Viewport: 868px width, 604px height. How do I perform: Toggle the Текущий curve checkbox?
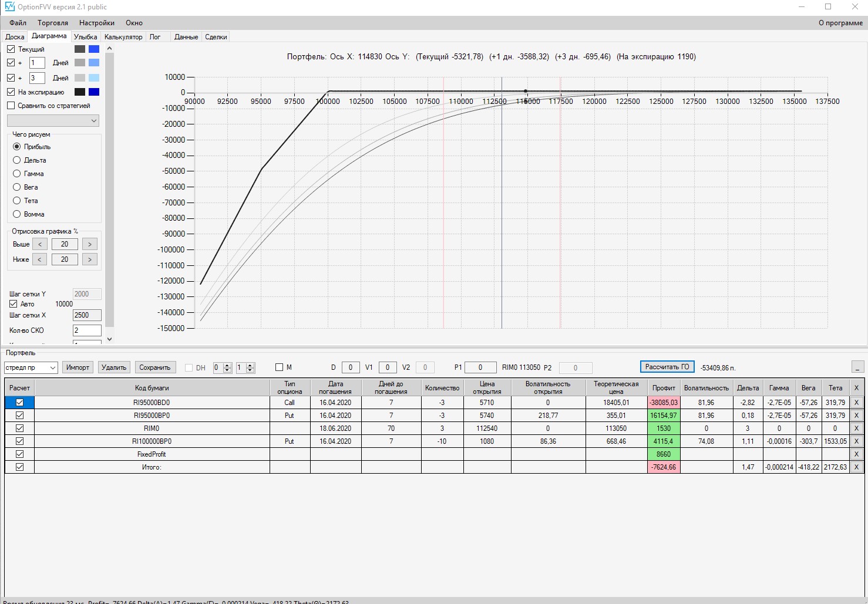pyautogui.click(x=11, y=49)
